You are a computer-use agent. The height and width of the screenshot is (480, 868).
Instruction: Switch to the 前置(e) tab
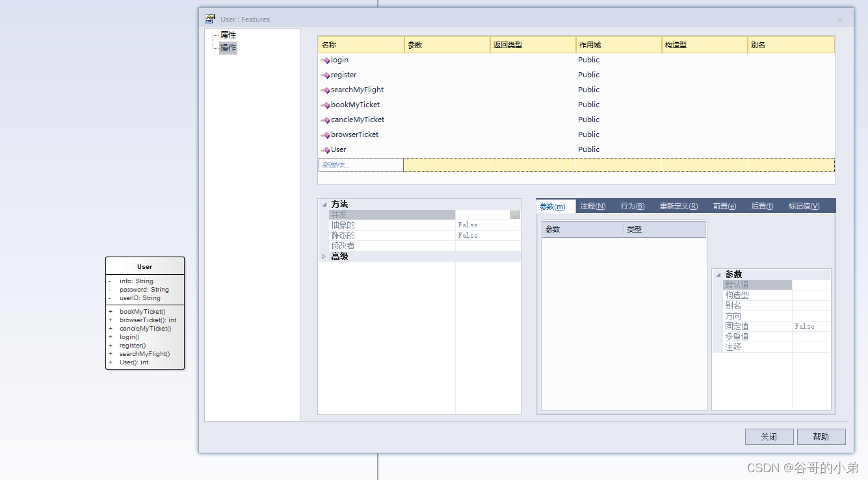[724, 207]
